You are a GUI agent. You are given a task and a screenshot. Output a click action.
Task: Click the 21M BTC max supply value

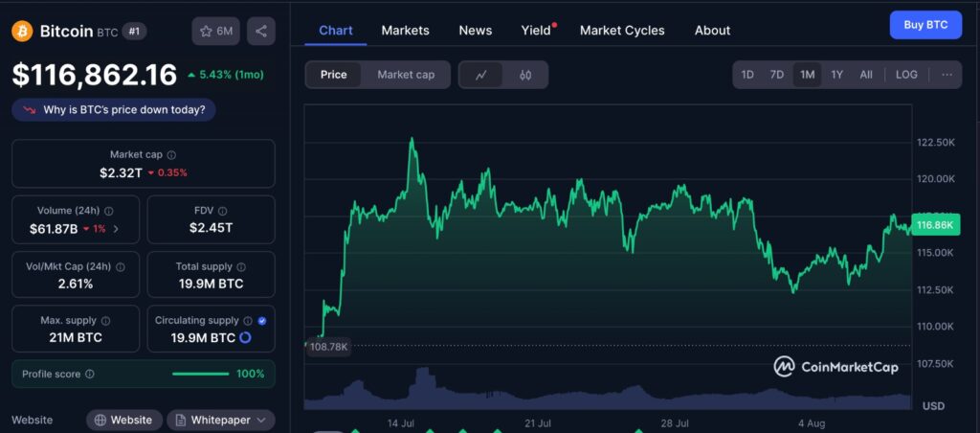[x=76, y=338]
